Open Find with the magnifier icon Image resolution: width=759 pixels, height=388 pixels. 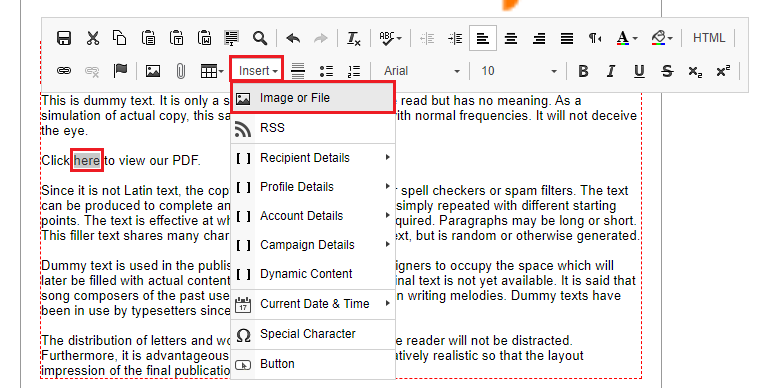[260, 38]
